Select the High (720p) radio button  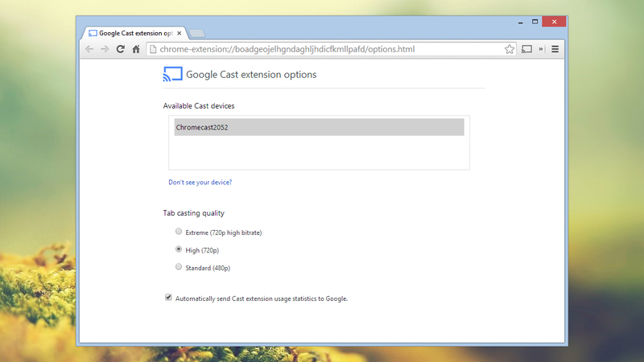[x=179, y=249]
